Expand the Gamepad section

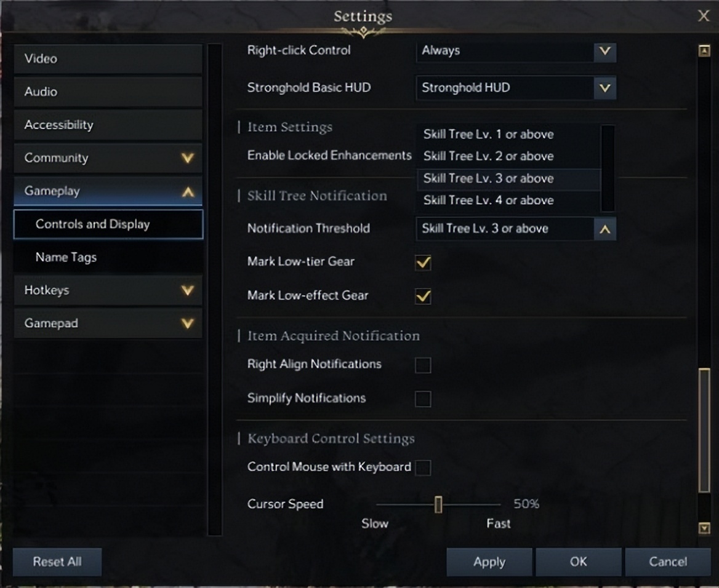(x=108, y=323)
